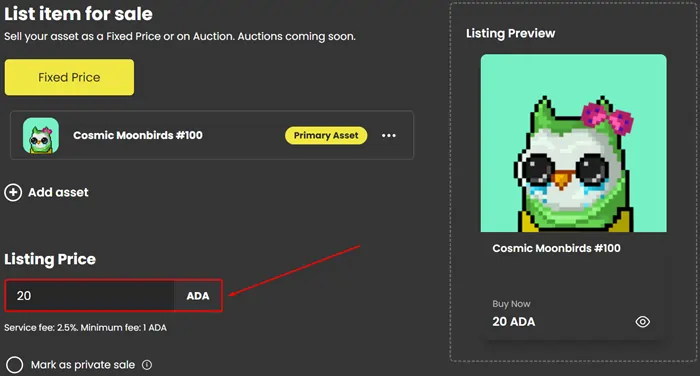Click the Listing Price section heading
This screenshot has height=376, width=700.
pos(50,259)
